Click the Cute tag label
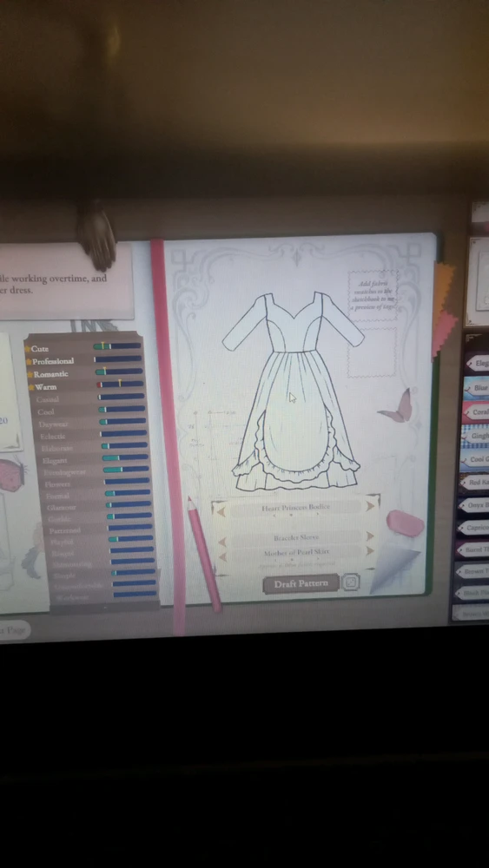 pos(40,349)
